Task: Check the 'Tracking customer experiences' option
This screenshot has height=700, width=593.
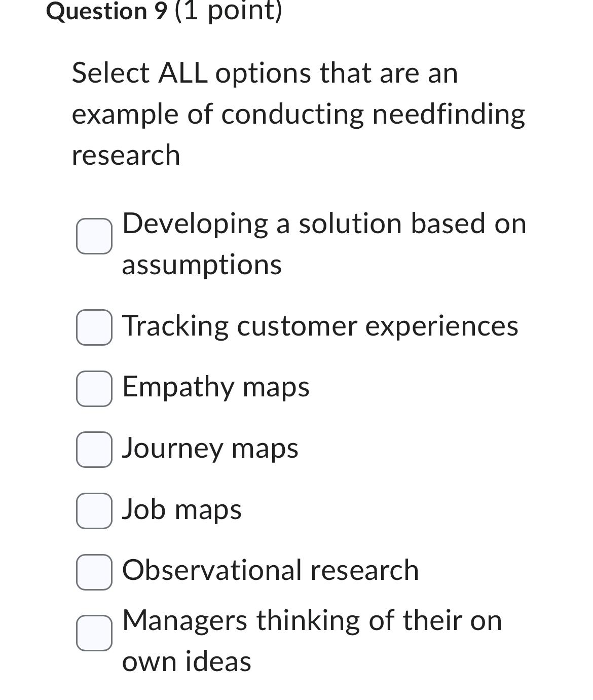Action: (94, 326)
